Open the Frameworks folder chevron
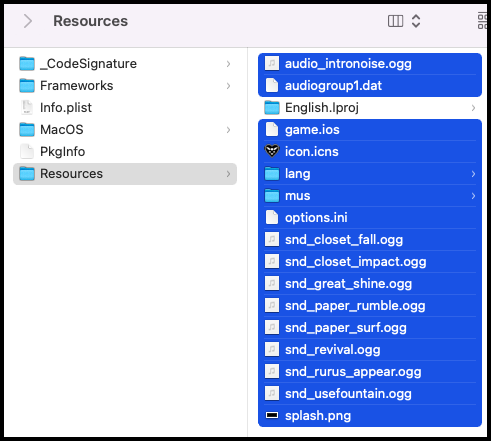Screen dimensions: 491x441 [228, 85]
